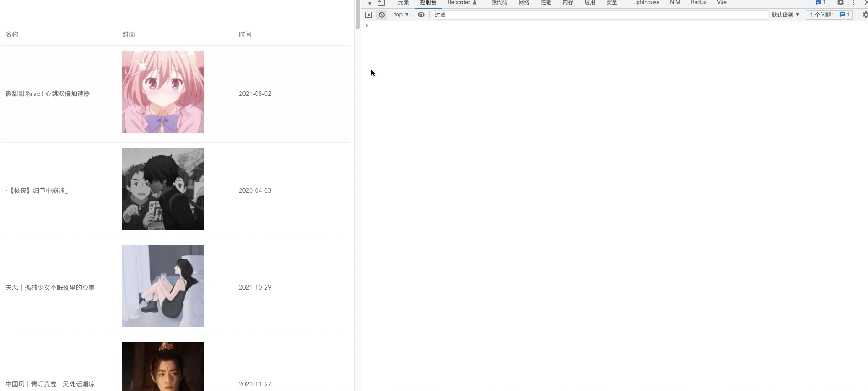The height and width of the screenshot is (391, 868).
Task: Click the costume drama man cover
Action: point(163,366)
